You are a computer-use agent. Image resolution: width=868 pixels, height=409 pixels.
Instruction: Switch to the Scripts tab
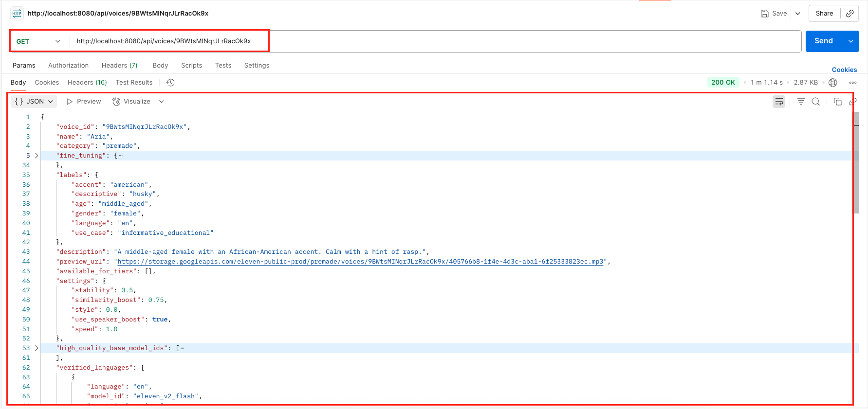(x=191, y=65)
